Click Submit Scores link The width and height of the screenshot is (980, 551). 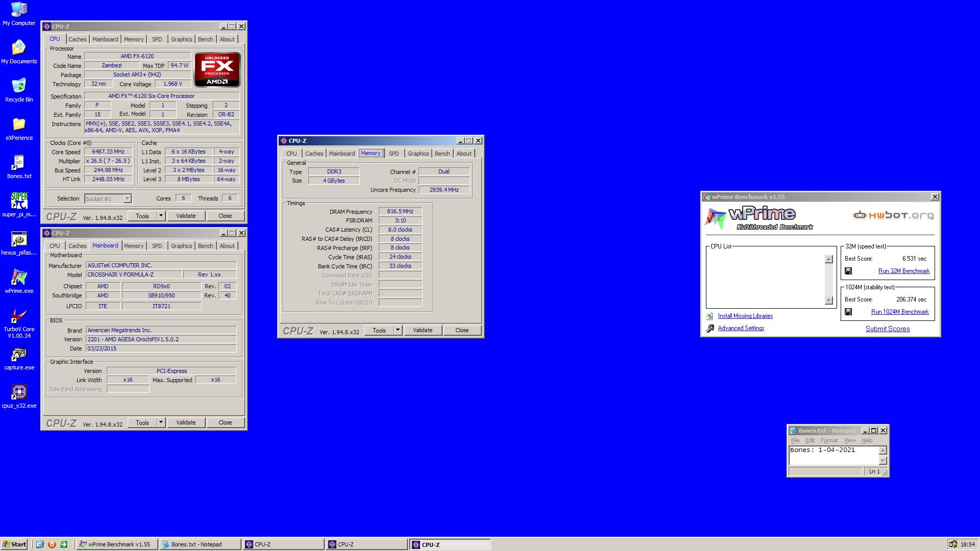[888, 329]
